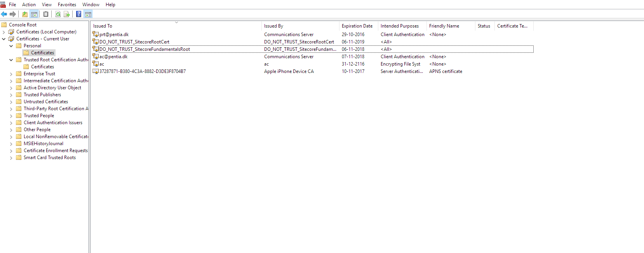Toggle the Show/Hide Action Pane button
Viewport: 644px width, 253px height.
click(x=88, y=14)
